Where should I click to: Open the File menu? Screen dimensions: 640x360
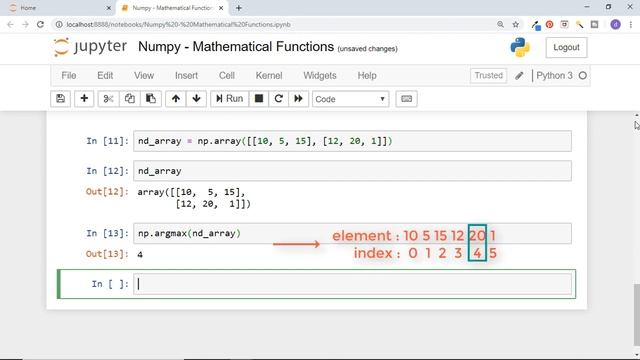point(69,76)
